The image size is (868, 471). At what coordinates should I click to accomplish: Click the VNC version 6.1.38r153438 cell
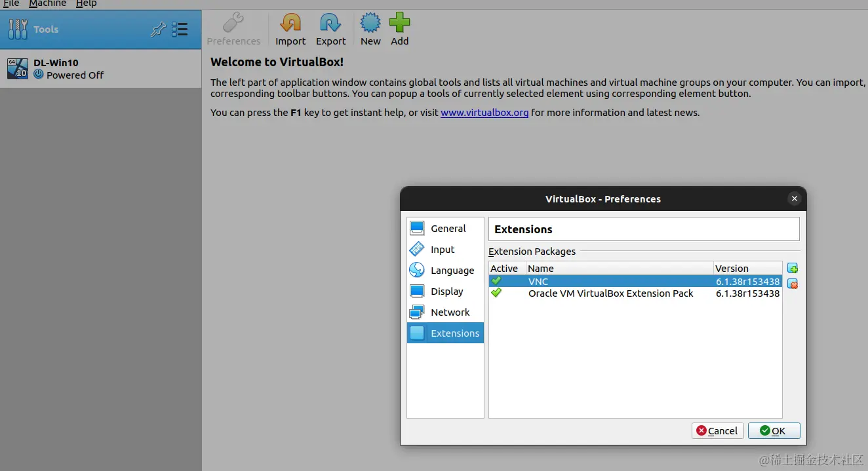(747, 282)
